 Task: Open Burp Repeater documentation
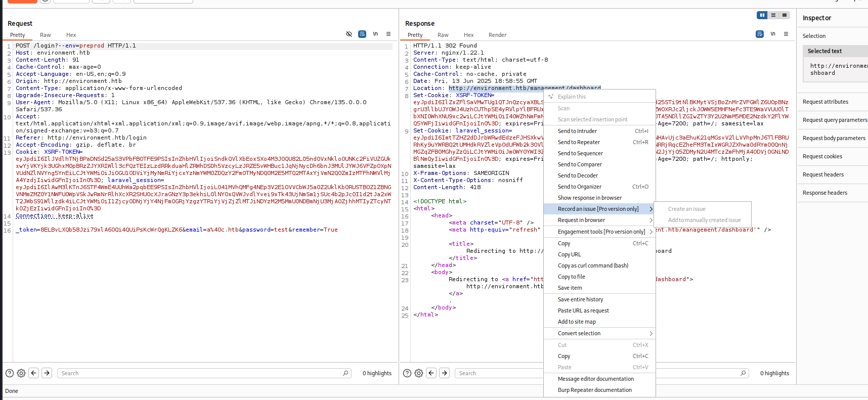click(x=599, y=390)
